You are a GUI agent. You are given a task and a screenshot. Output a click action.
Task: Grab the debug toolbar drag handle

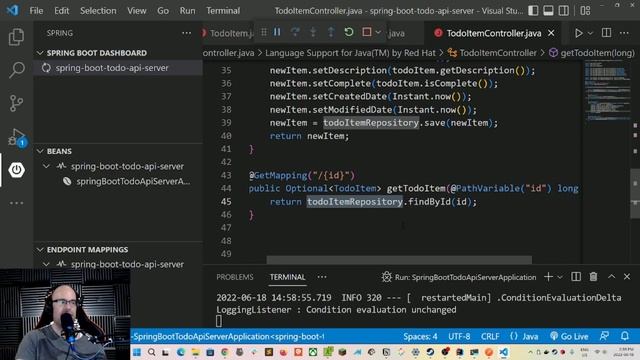coord(264,32)
